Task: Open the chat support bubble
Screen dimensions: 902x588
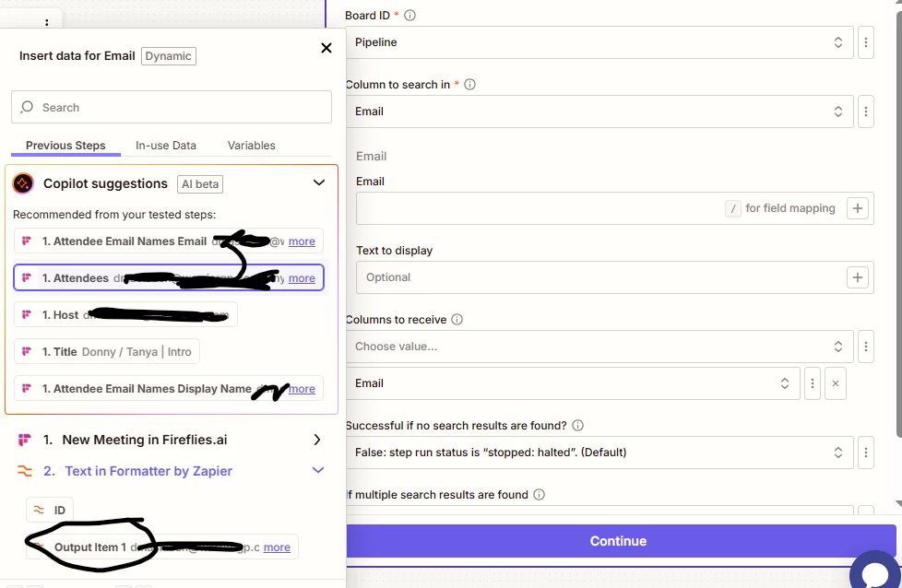Action: click(x=875, y=571)
